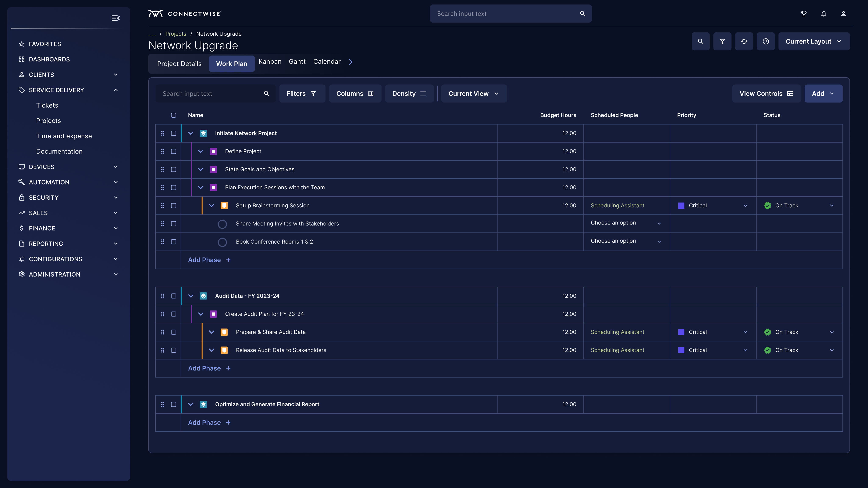Click Scheduling Assistant link for Prepare & Share Audit Data

[617, 332]
